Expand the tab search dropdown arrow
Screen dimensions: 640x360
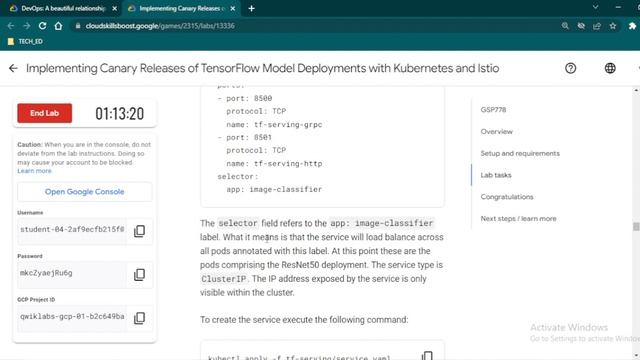coord(595,7)
